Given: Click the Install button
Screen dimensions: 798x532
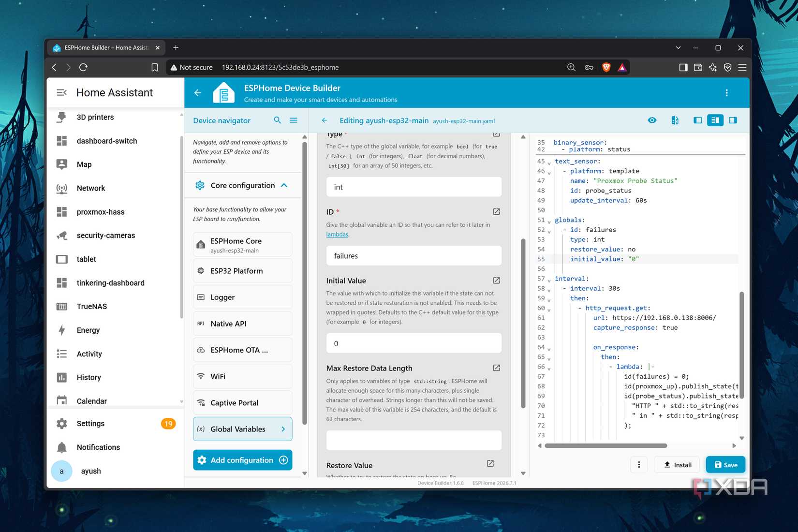Looking at the screenshot, I should tap(677, 465).
